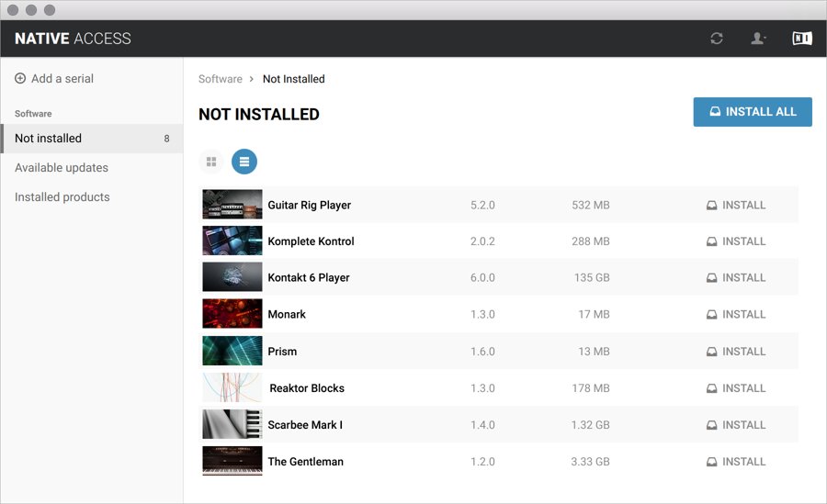
Task: Click The Gentleman piano thumbnail
Action: 232,461
